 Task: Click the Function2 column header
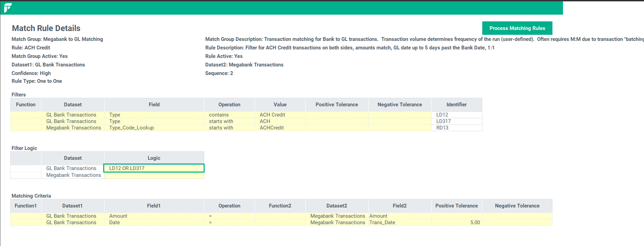(280, 206)
